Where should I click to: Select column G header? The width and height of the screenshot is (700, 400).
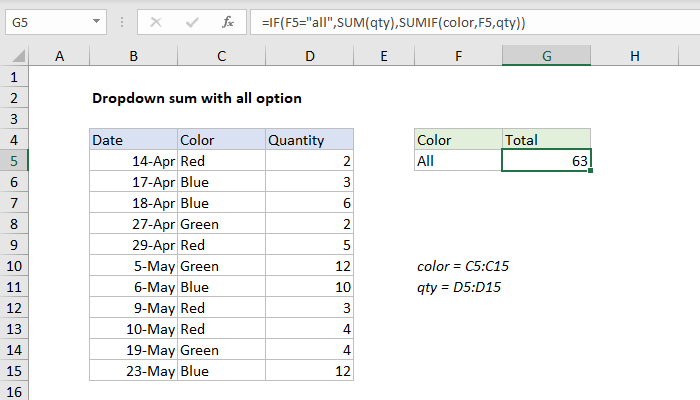point(546,57)
